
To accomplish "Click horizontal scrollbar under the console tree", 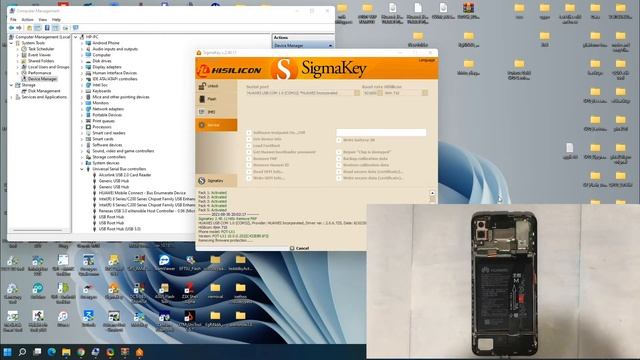I will point(38,230).
